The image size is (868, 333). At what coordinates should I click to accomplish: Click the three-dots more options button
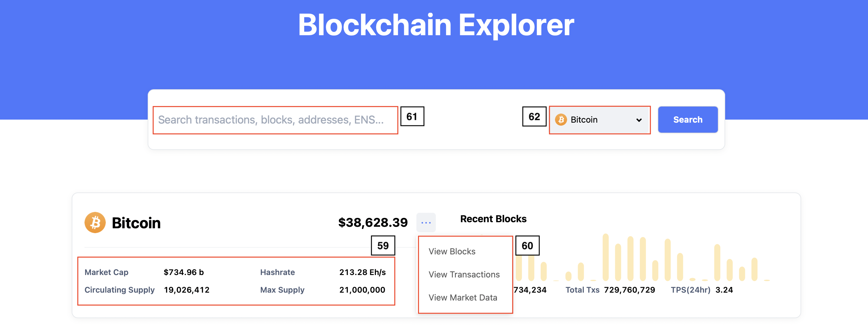coord(426,223)
